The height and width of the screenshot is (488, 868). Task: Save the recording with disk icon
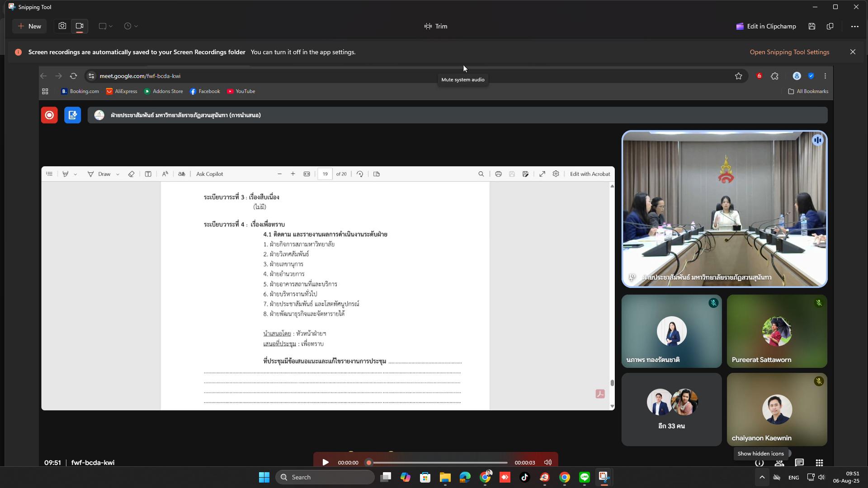click(x=812, y=26)
